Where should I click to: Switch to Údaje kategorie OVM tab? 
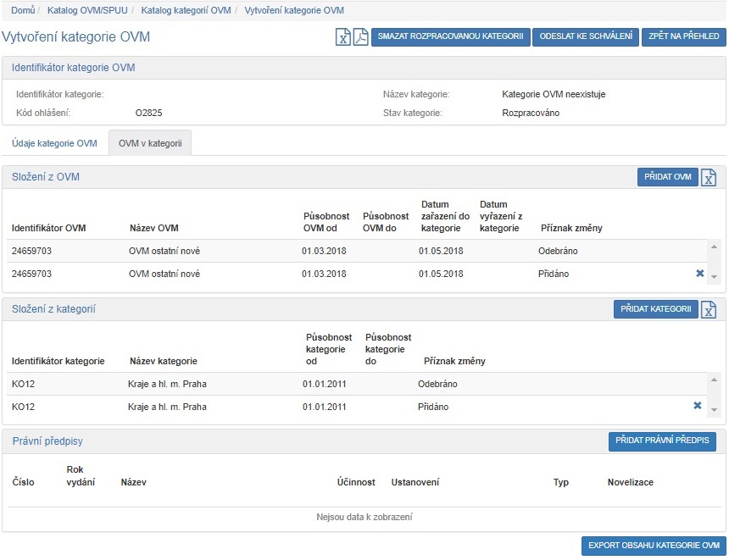point(54,143)
